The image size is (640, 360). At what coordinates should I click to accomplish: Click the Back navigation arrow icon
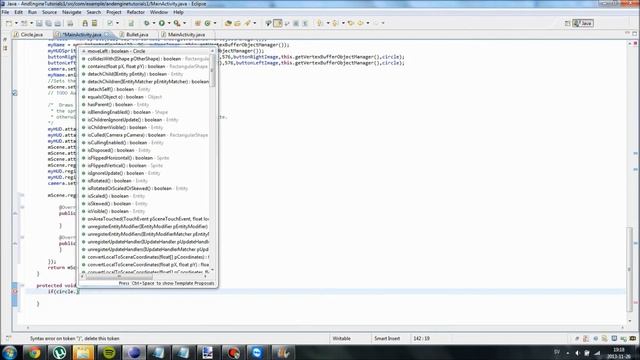361,23
